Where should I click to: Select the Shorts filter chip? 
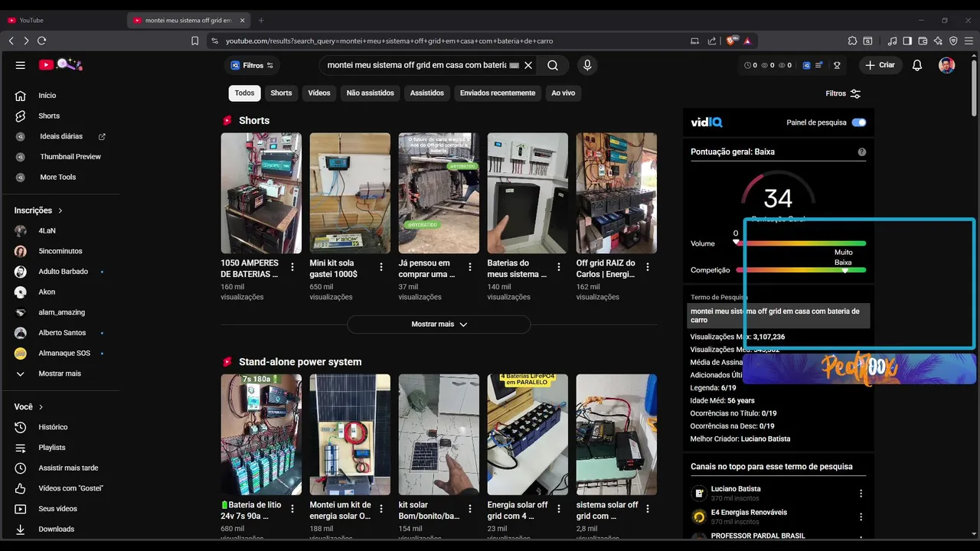(x=281, y=93)
